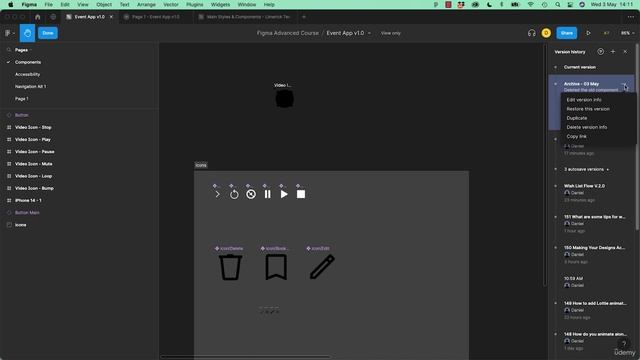Image resolution: width=640 pixels, height=360 pixels.
Task: Go to the Figma home icon
Action: tap(38, 17)
